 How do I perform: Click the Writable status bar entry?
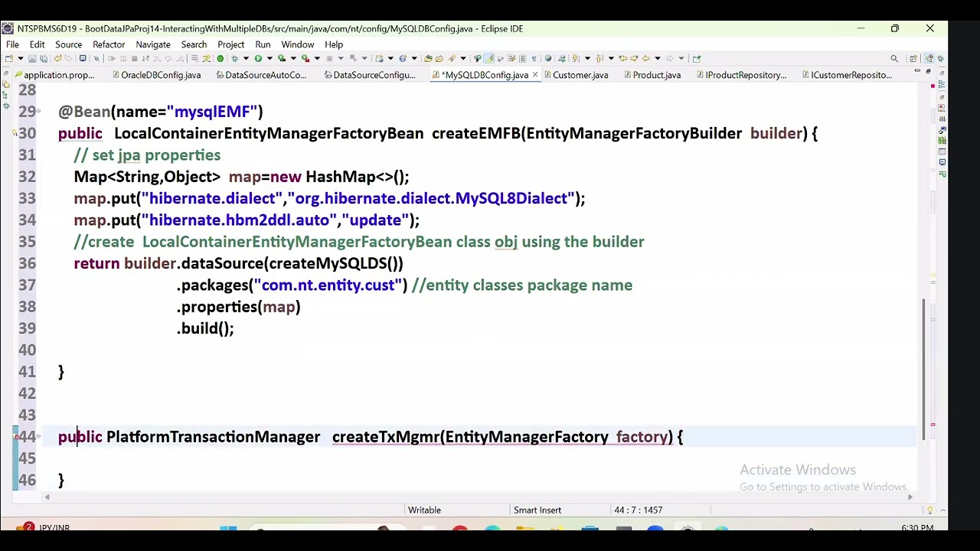(424, 510)
